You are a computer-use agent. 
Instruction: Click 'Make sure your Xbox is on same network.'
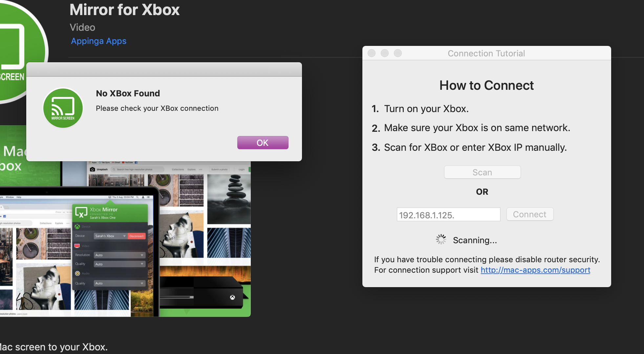477,128
